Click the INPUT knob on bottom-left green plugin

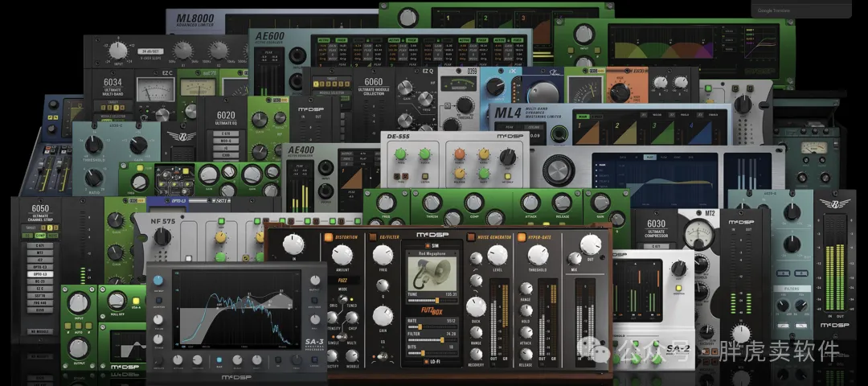[x=79, y=302]
